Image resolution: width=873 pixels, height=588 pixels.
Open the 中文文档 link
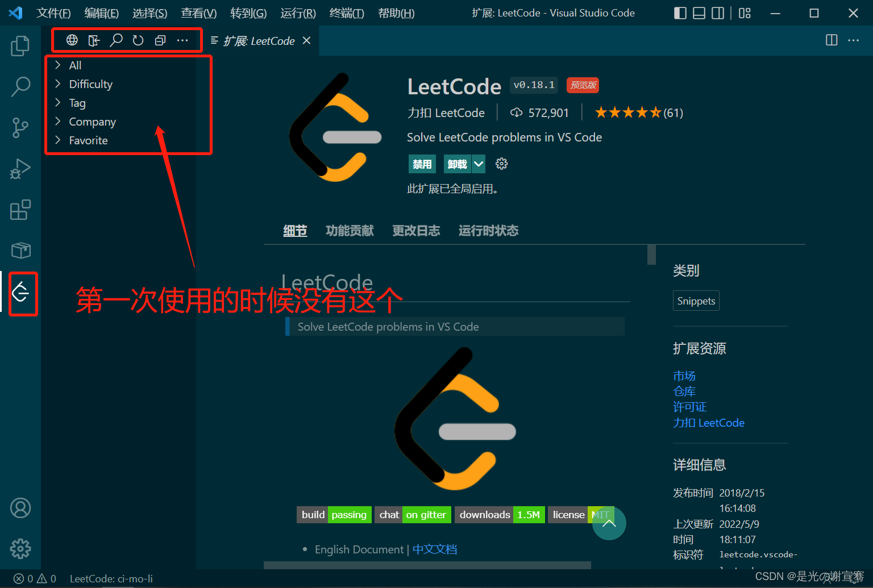(435, 549)
